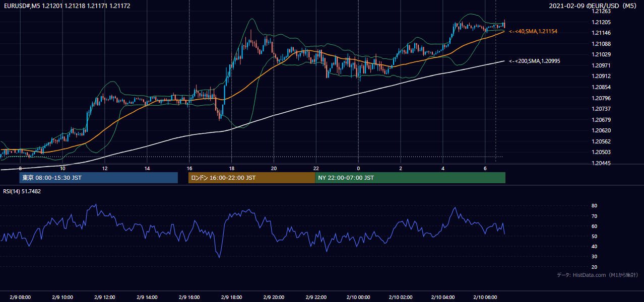Click the 2/9 08:00 date label
The width and height of the screenshot is (644, 302).
pos(21,297)
